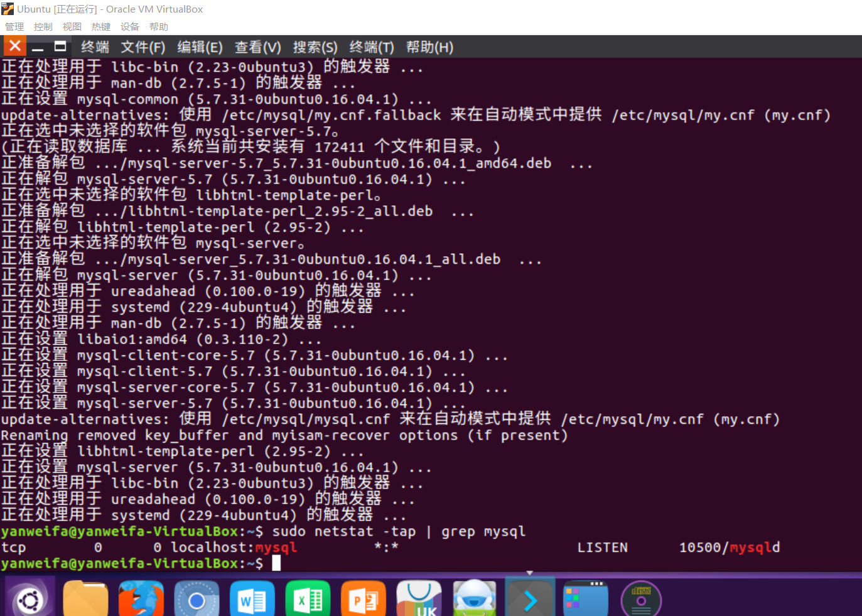Open the 查看(V) menu
Screen dimensions: 862x616
tap(258, 47)
